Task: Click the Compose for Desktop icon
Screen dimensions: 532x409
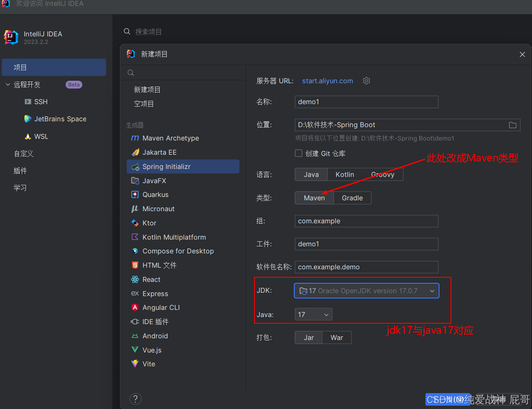Action: coord(135,251)
